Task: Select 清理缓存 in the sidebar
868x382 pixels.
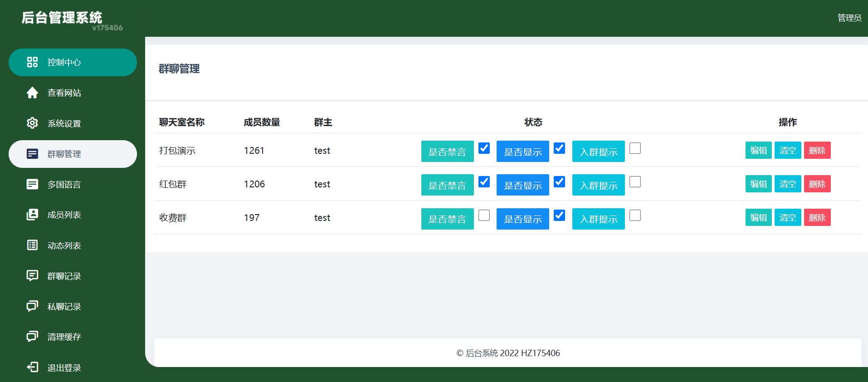Action: pos(64,337)
